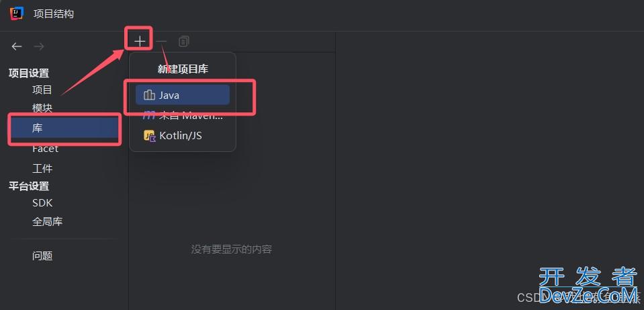
Task: Open the 模块 settings page
Action: [42, 108]
